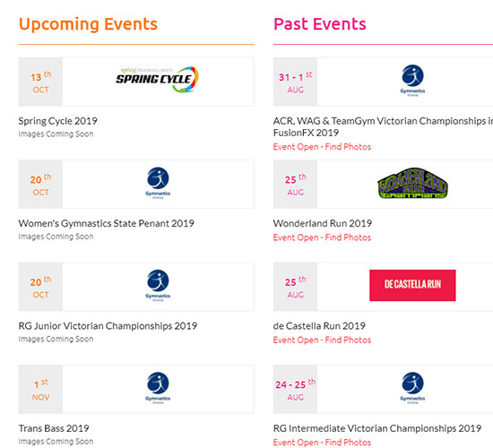Click the Wonderland Run Grampians logo
This screenshot has height=448, width=493.
pyautogui.click(x=412, y=183)
